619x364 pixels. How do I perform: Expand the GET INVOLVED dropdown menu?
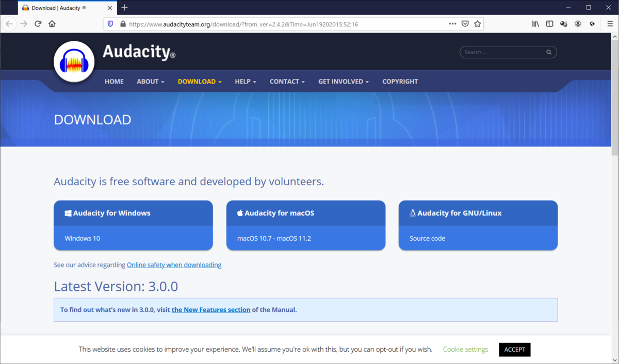click(x=344, y=81)
